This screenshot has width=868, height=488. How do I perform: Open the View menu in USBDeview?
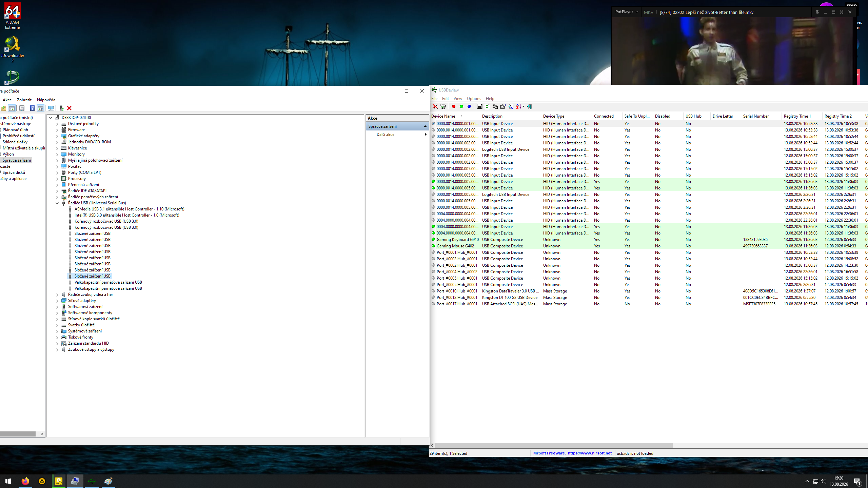pyautogui.click(x=458, y=99)
